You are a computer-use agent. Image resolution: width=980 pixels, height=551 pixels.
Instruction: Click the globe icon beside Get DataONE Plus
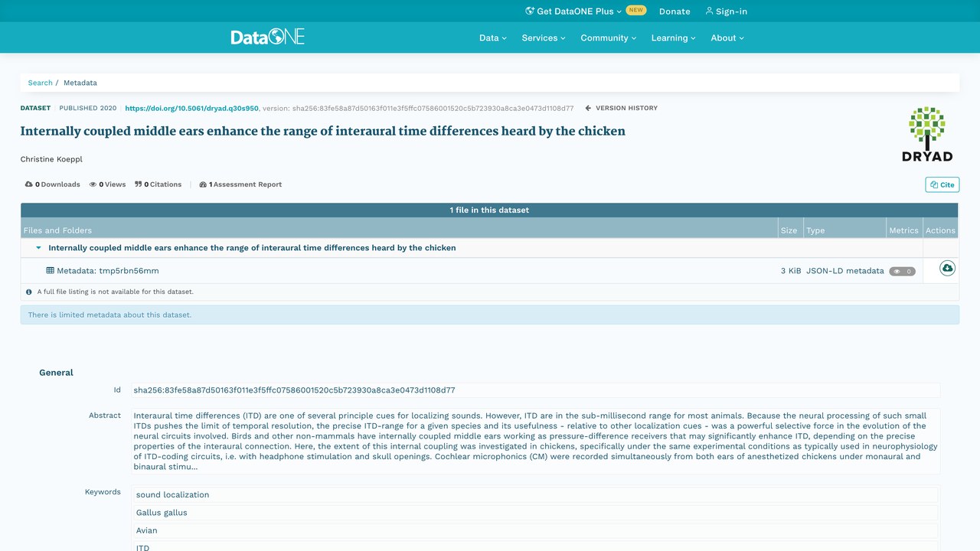coord(529,11)
